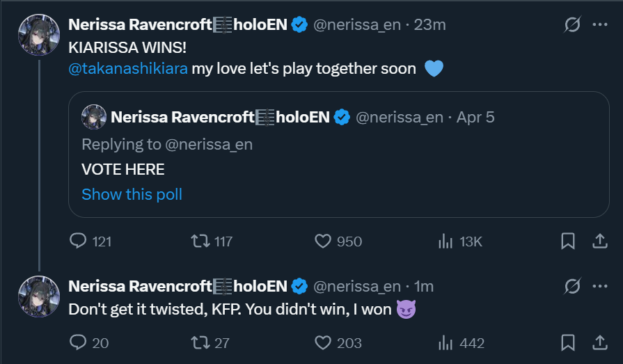The height and width of the screenshot is (364, 623).
Task: Open Grok icon on first tweet
Action: click(x=571, y=25)
